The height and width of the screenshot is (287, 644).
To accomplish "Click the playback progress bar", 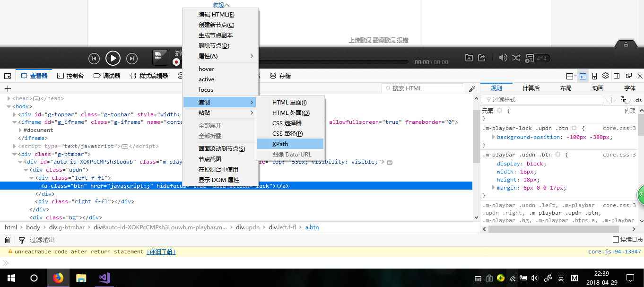I will click(331, 62).
